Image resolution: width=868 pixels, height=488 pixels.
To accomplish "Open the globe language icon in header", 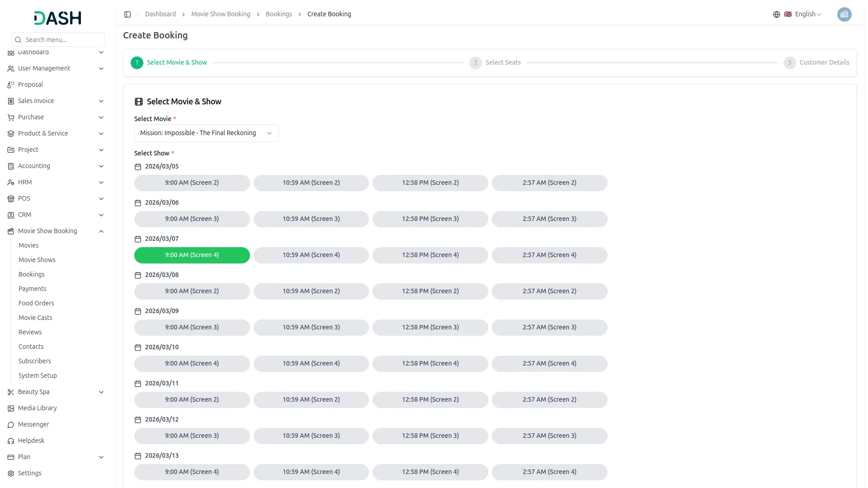I will coord(776,14).
